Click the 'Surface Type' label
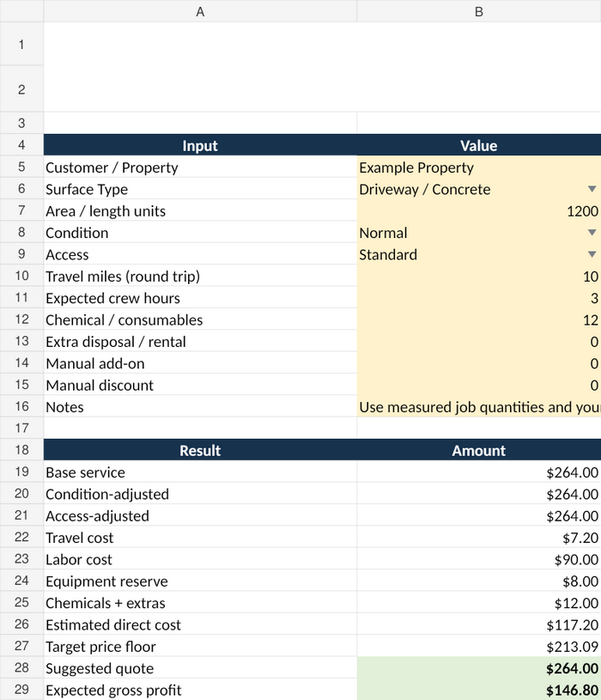The image size is (601, 700). (x=87, y=189)
